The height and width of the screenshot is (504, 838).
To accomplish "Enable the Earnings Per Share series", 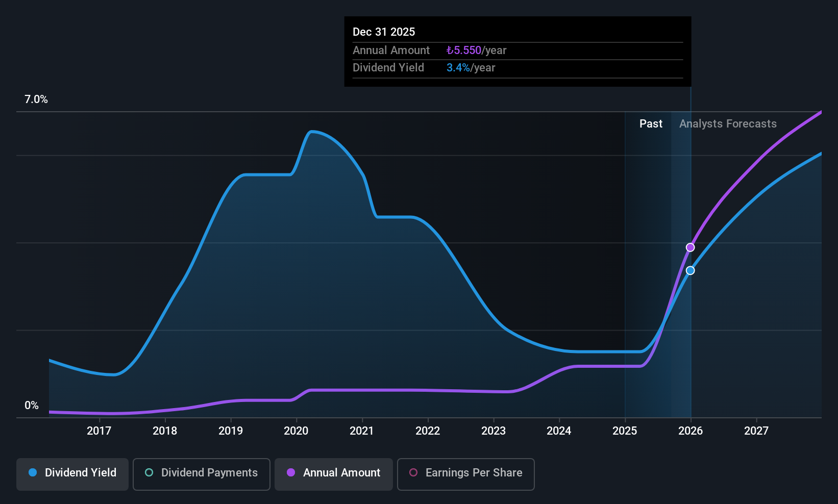I will (x=466, y=474).
